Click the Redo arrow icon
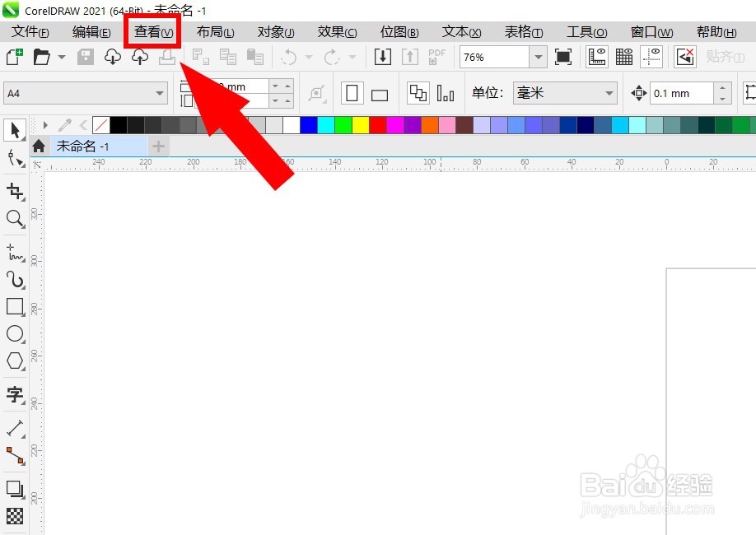Viewport: 756px width, 535px height. tap(332, 57)
